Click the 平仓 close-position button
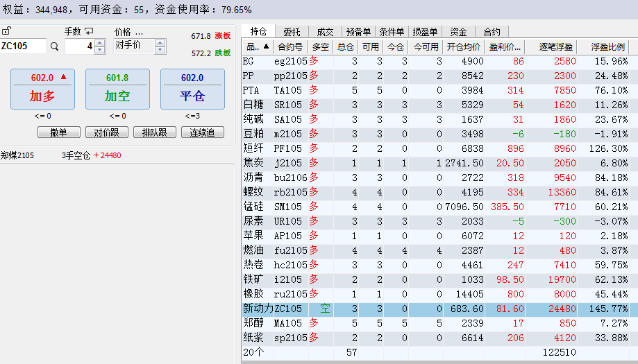Image resolution: width=638 pixels, height=364 pixels. click(x=192, y=89)
